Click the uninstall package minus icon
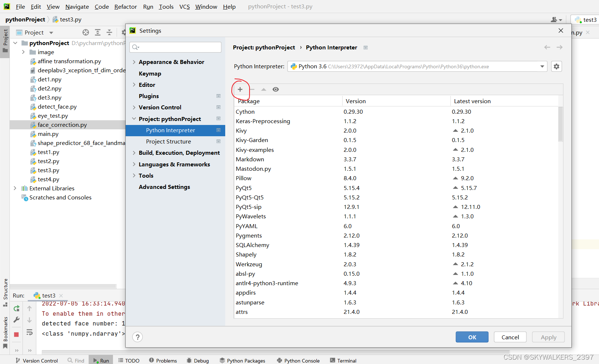Image resolution: width=599 pixels, height=364 pixels. (252, 89)
